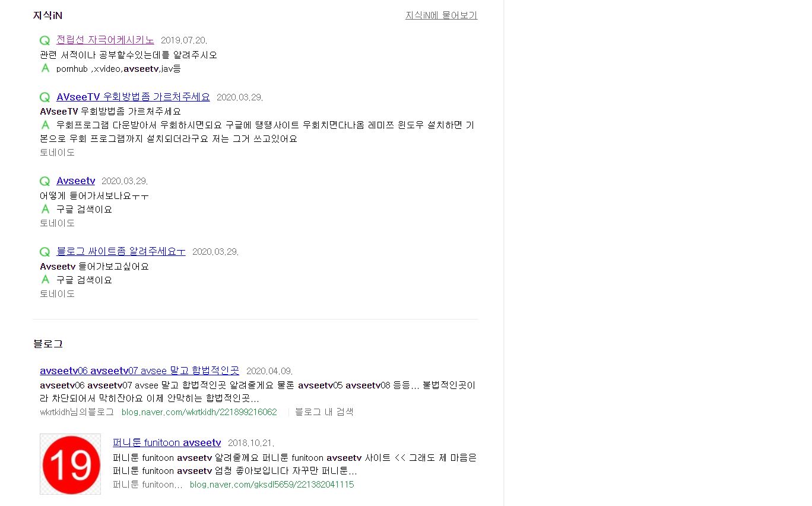Open the blog.naver.com/gksdl5659/221382041115 URL
This screenshot has height=506, width=812.
[x=272, y=485]
